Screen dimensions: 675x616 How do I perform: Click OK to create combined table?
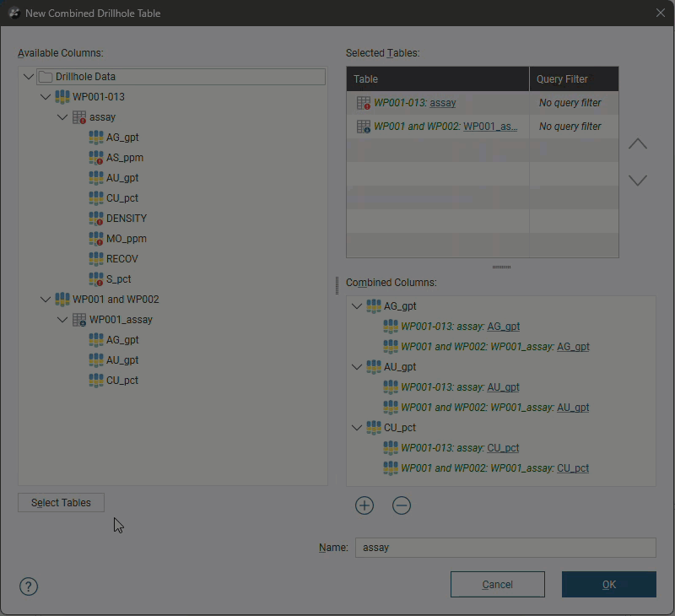[x=608, y=584]
